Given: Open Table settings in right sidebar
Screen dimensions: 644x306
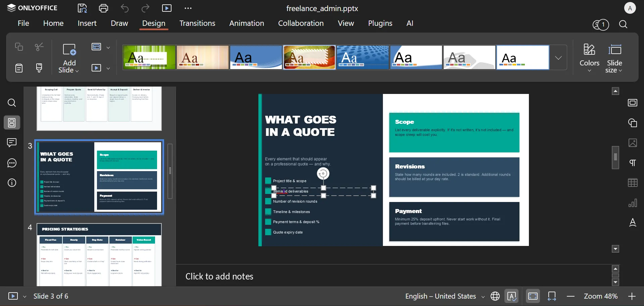Looking at the screenshot, I should coord(633,183).
